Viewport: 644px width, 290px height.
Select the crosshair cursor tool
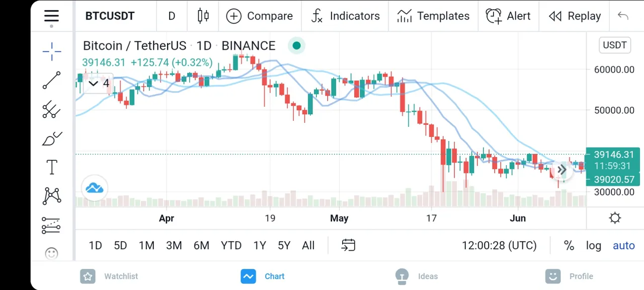point(52,51)
